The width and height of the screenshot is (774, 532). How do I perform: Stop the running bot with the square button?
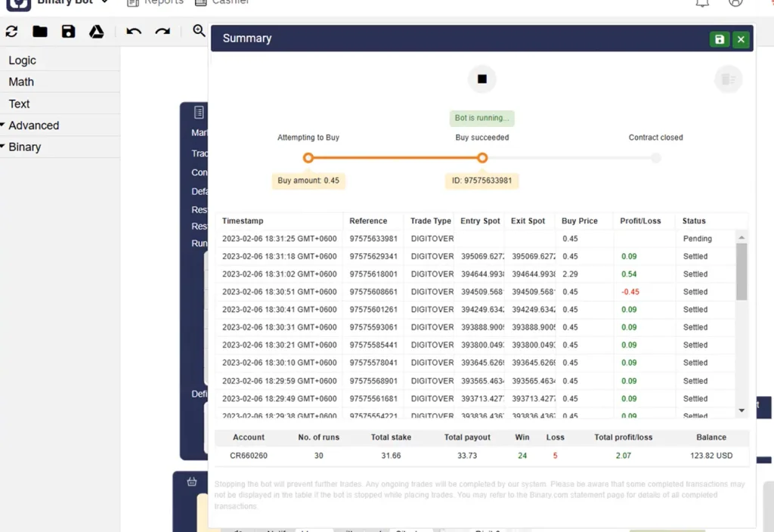click(481, 79)
